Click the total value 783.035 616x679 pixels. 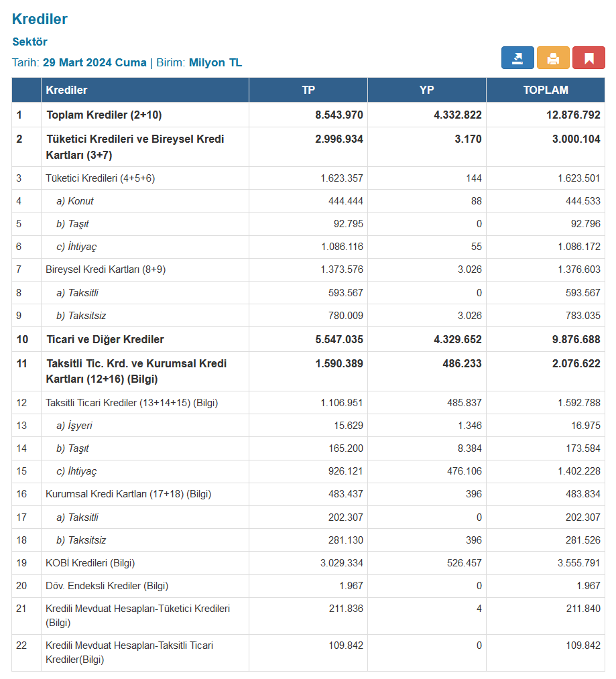pyautogui.click(x=583, y=316)
